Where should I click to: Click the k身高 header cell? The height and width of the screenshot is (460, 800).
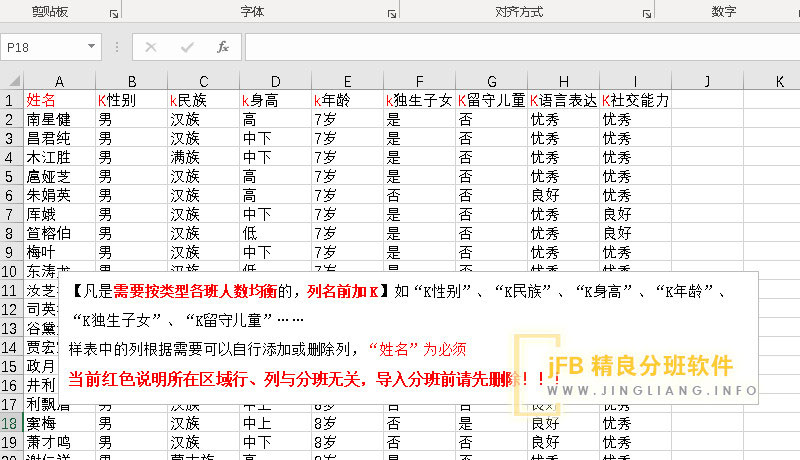276,100
